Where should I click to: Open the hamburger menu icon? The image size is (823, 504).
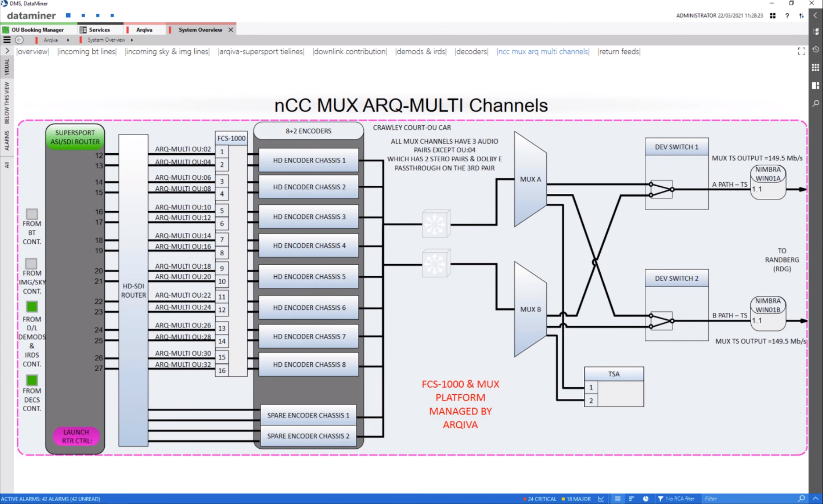pyautogui.click(x=7, y=40)
